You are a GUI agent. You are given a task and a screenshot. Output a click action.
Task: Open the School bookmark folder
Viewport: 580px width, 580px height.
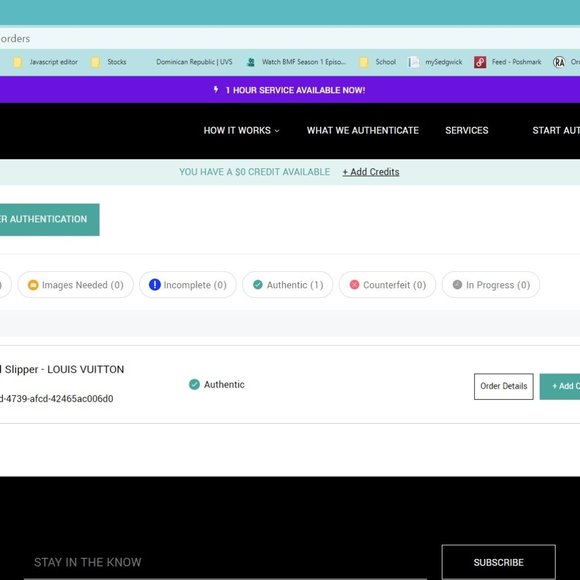pyautogui.click(x=377, y=62)
